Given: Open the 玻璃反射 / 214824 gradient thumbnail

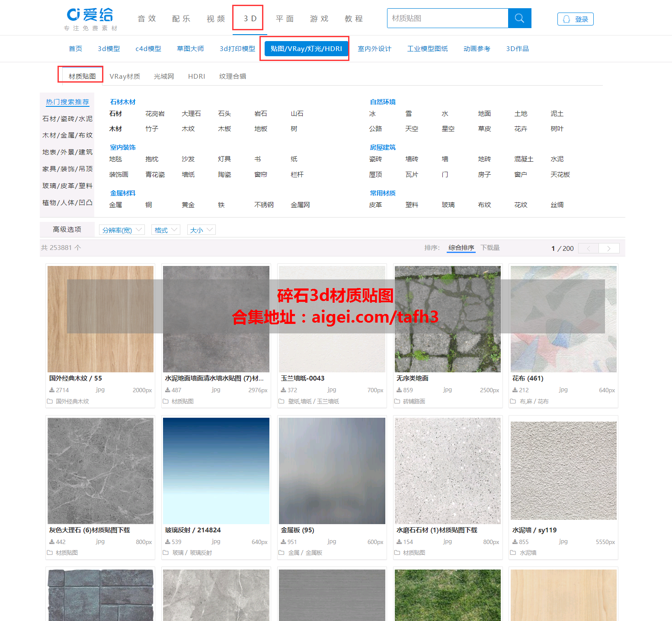Looking at the screenshot, I should tap(216, 471).
